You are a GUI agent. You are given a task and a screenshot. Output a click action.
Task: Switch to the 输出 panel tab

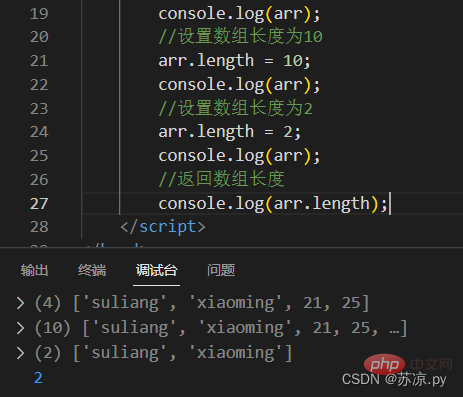[x=34, y=270]
